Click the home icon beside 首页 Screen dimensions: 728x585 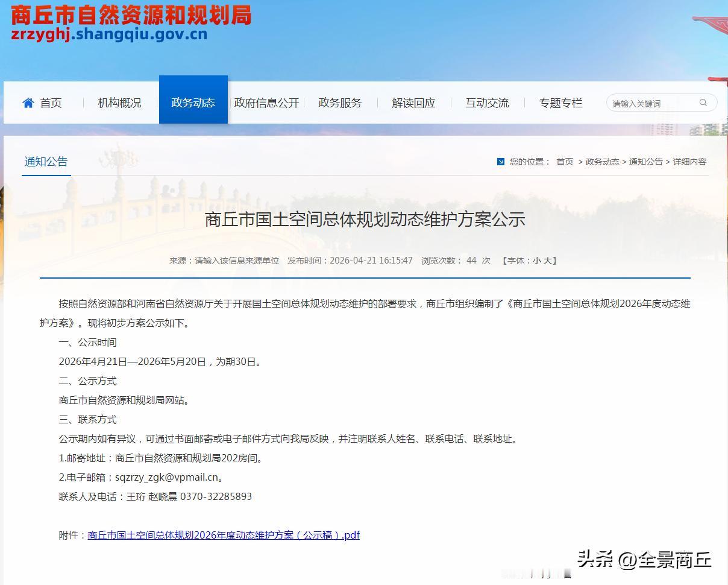coord(28,103)
